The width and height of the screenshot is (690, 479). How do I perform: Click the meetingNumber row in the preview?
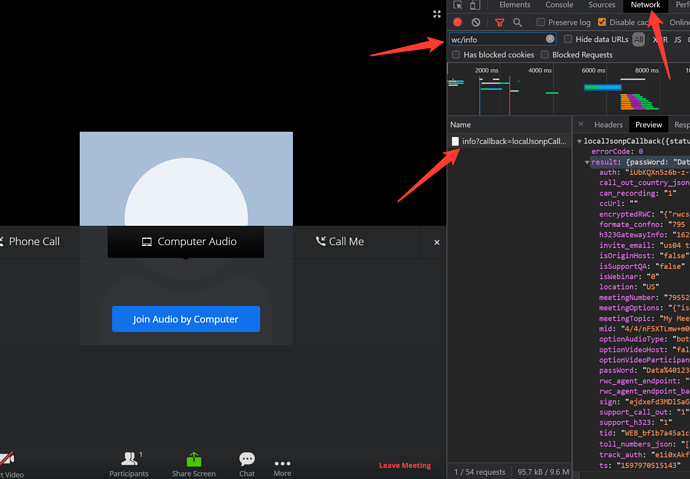click(644, 298)
